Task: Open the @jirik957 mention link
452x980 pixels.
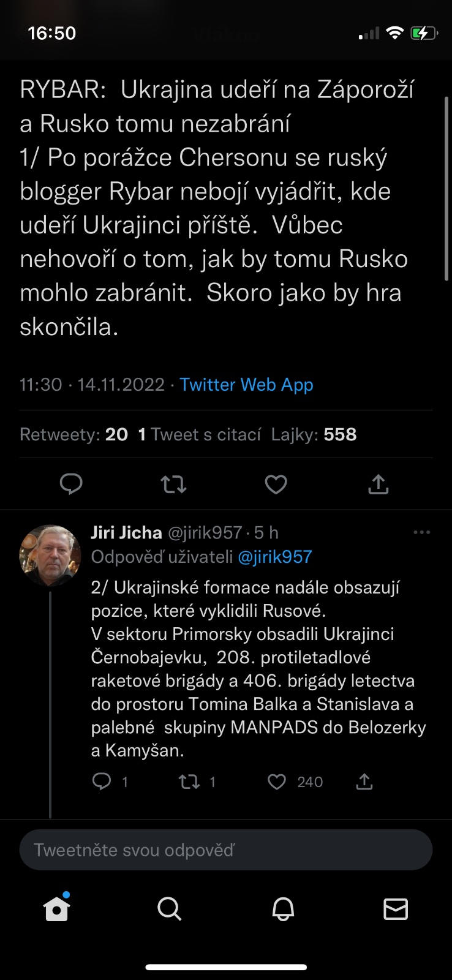Action: pyautogui.click(x=274, y=557)
